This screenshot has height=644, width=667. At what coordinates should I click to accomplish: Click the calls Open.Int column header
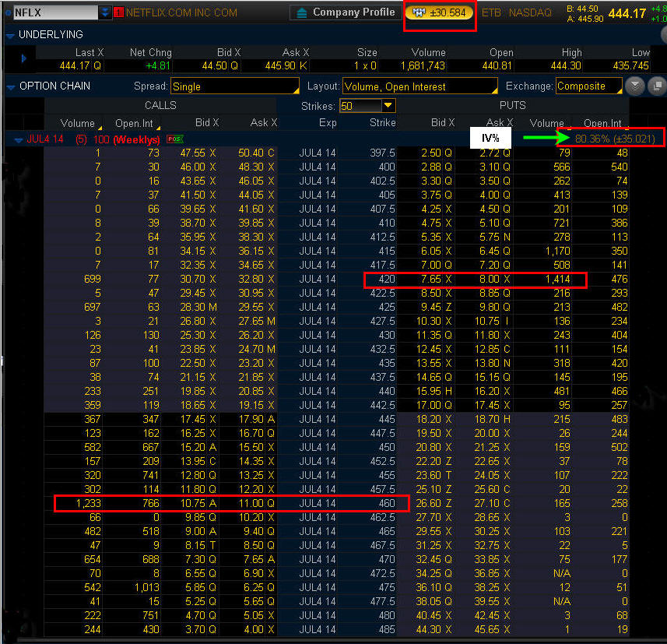click(x=138, y=122)
